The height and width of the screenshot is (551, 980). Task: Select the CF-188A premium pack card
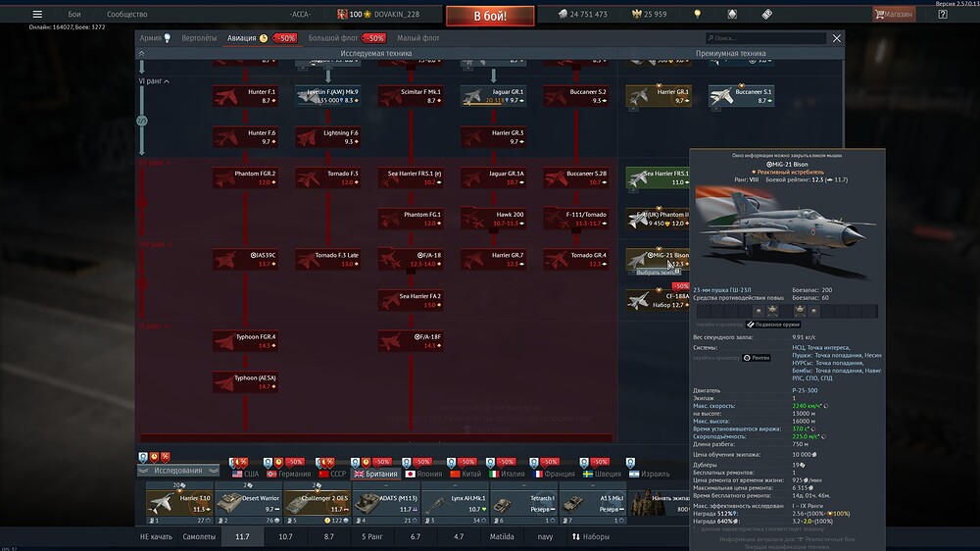[658, 300]
